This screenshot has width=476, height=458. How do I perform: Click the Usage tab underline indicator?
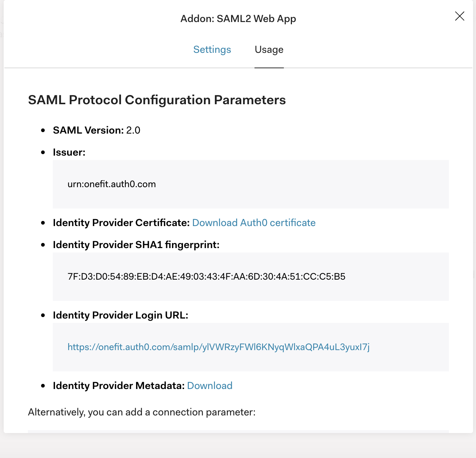[x=269, y=68]
